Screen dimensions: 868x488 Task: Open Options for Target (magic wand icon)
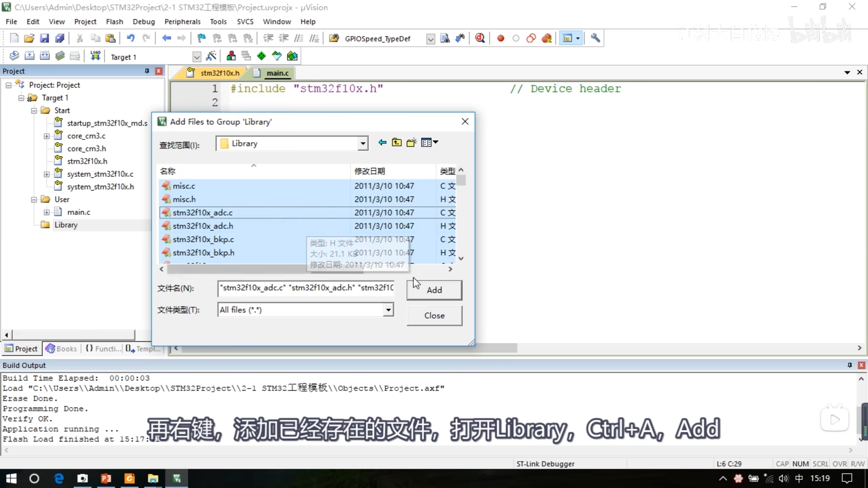click(211, 56)
